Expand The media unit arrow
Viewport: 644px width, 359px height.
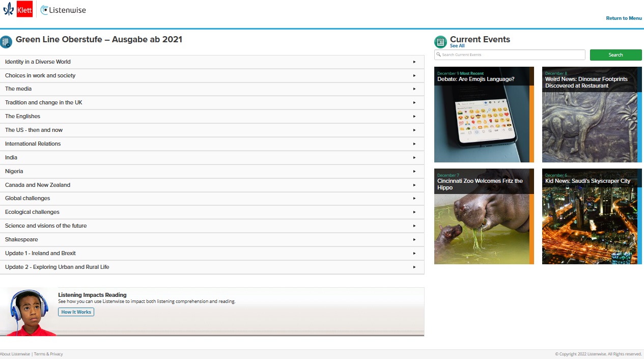point(414,89)
